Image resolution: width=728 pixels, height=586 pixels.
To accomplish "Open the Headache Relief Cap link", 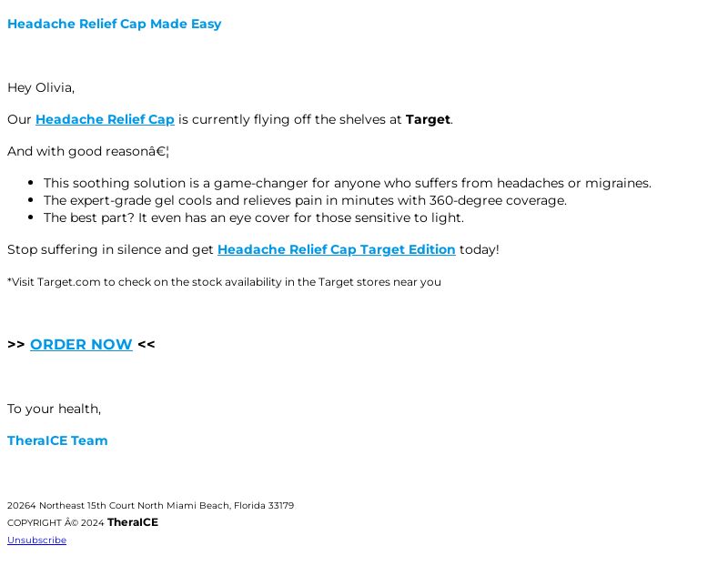I will [105, 119].
